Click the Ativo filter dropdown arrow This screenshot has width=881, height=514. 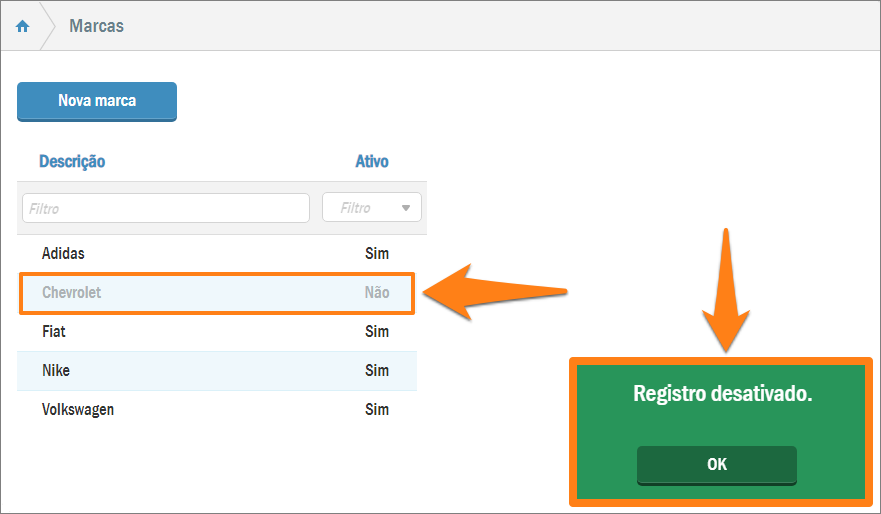pos(406,208)
